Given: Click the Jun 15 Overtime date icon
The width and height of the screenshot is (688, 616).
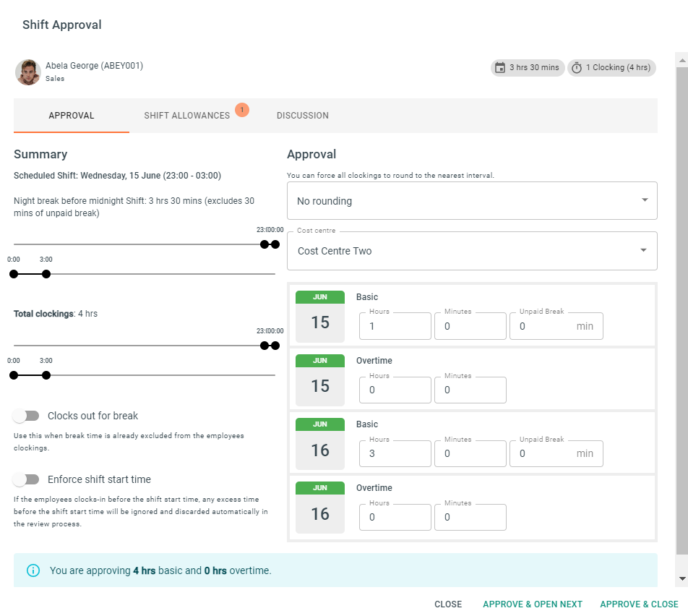Looking at the screenshot, I should click(320, 380).
